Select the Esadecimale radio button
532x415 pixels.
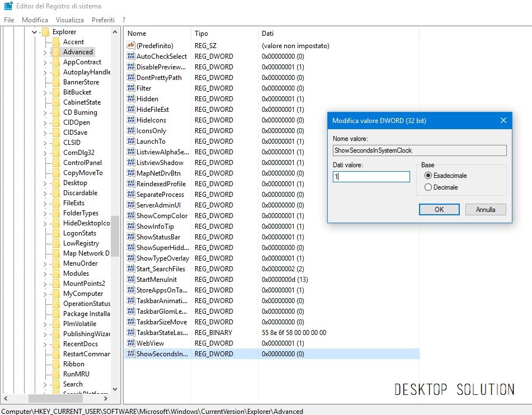(429, 176)
